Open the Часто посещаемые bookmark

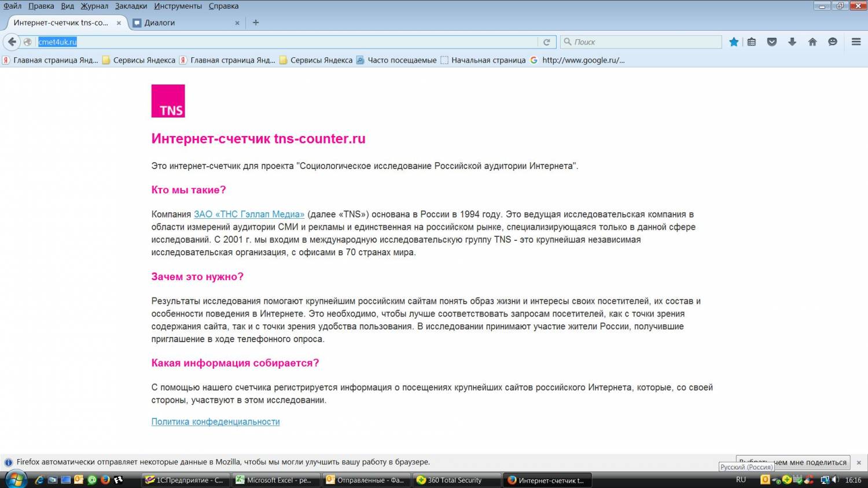396,60
